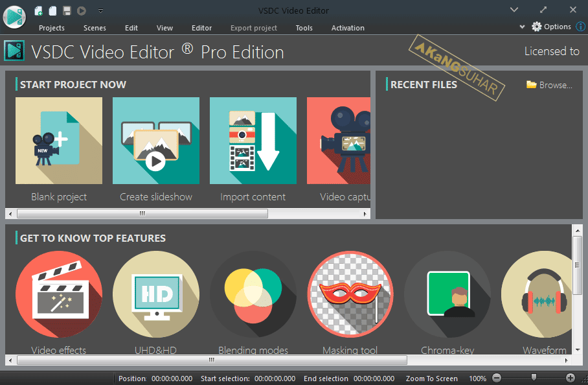Open the Projects menu

[51, 28]
